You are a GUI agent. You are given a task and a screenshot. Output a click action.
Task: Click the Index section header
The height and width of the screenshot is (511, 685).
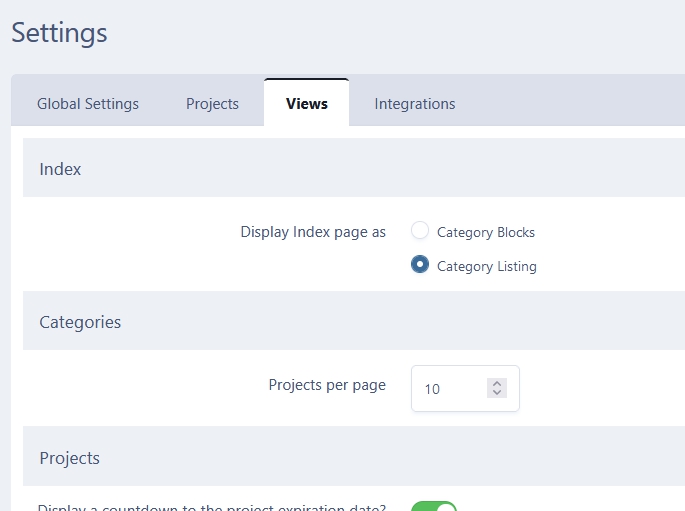tap(354, 168)
